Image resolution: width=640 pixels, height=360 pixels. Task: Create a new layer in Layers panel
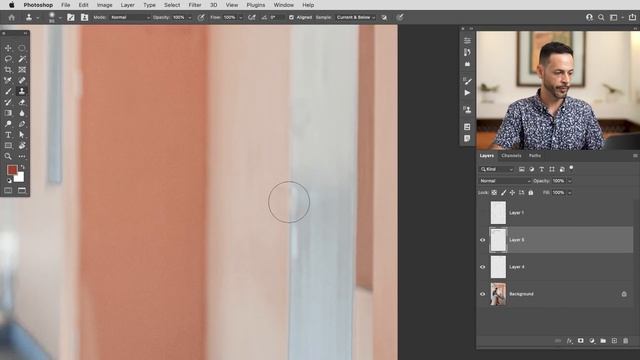[x=614, y=340]
